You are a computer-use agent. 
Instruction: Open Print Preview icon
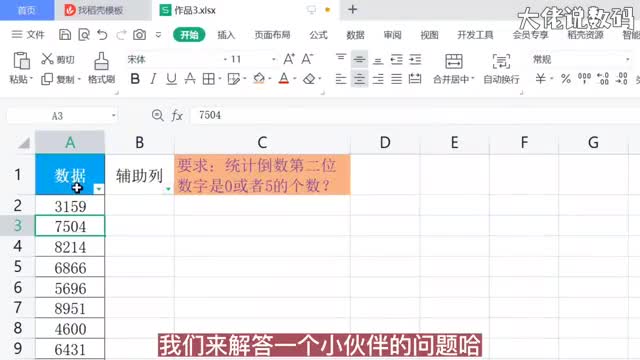tap(84, 35)
